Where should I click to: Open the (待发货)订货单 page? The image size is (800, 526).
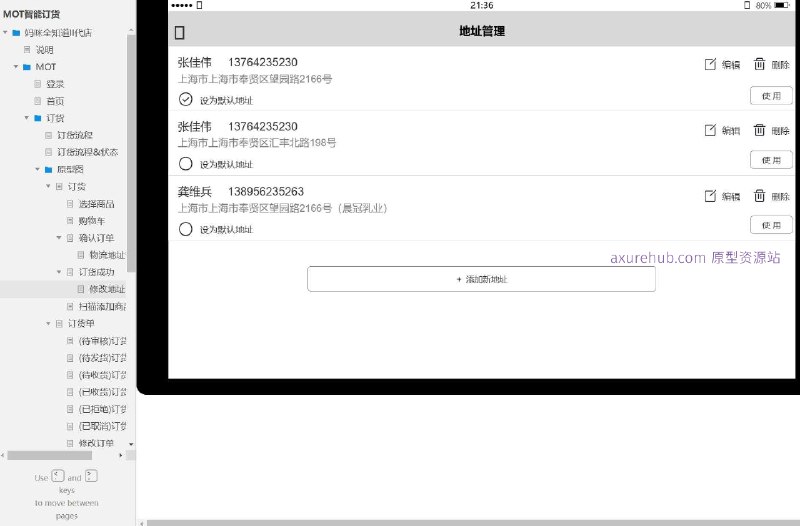(103, 358)
